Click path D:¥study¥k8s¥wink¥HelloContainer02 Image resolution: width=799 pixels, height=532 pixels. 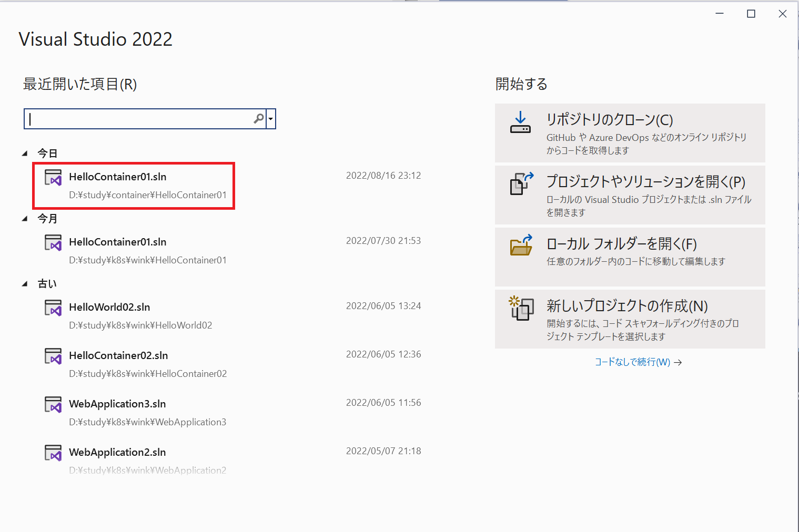pyautogui.click(x=148, y=374)
